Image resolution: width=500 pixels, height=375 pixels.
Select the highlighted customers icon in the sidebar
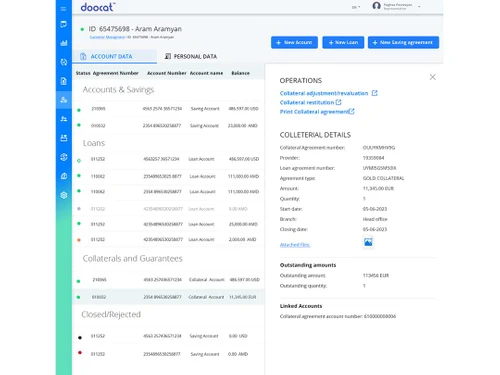64,100
